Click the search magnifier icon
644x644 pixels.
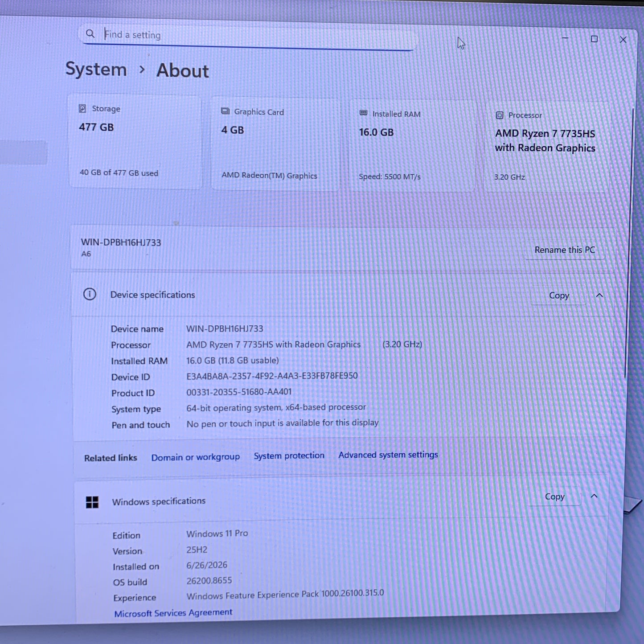pyautogui.click(x=90, y=33)
